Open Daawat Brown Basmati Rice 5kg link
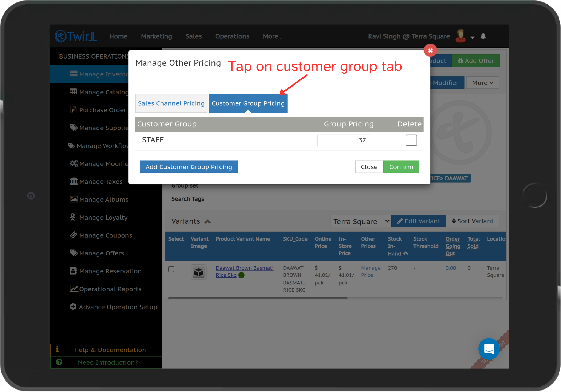The width and height of the screenshot is (561, 392). click(244, 271)
